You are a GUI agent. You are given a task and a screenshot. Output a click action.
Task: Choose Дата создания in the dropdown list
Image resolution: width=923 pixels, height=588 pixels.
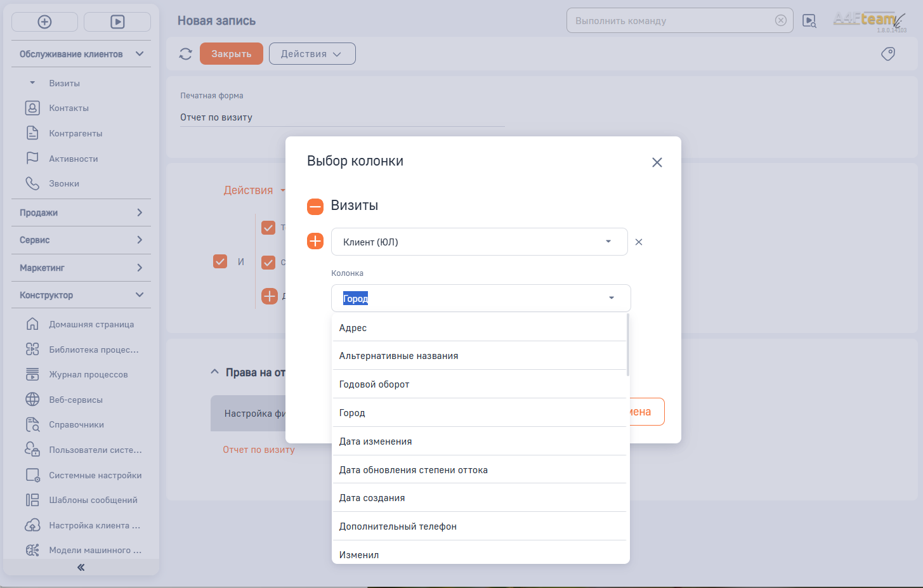[372, 498]
